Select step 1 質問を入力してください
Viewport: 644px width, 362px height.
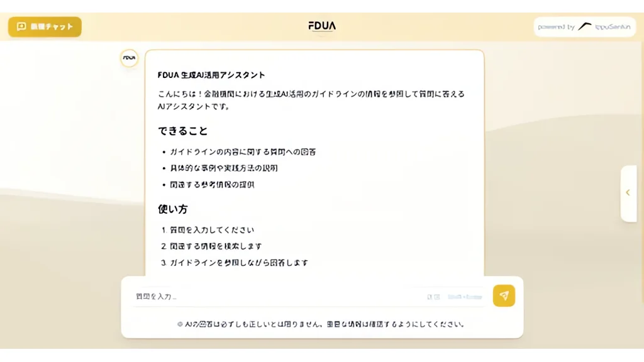pos(212,230)
